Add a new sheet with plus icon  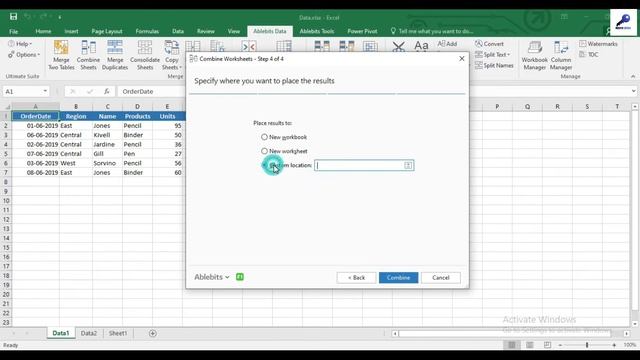click(153, 333)
